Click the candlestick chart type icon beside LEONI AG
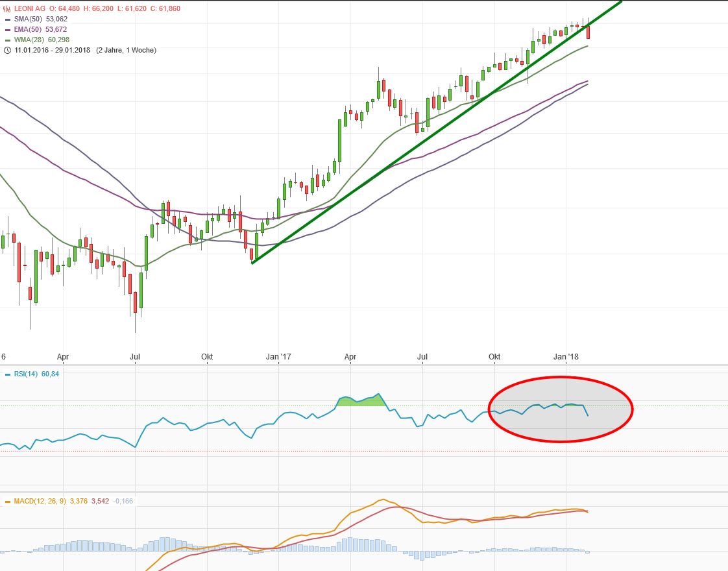728x571 pixels. [6, 9]
